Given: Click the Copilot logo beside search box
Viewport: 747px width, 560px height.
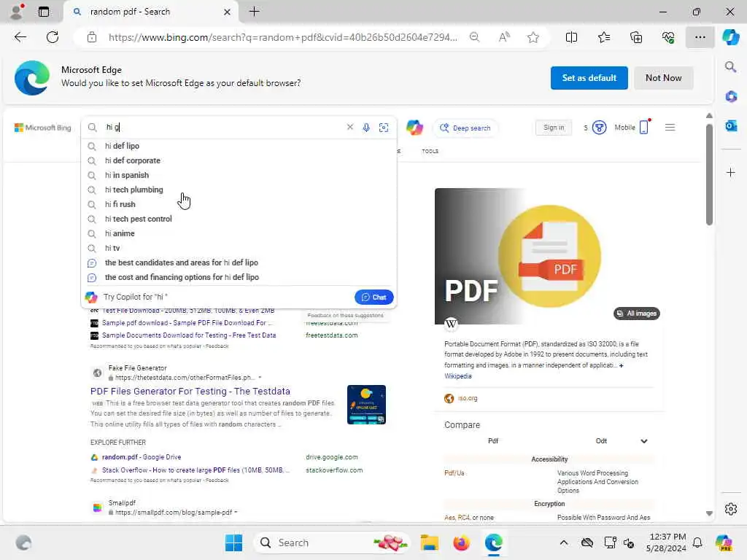Looking at the screenshot, I should (414, 127).
